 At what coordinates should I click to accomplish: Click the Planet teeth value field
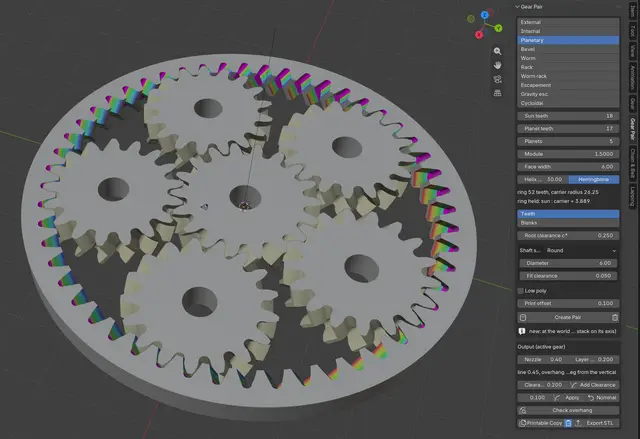[568, 129]
